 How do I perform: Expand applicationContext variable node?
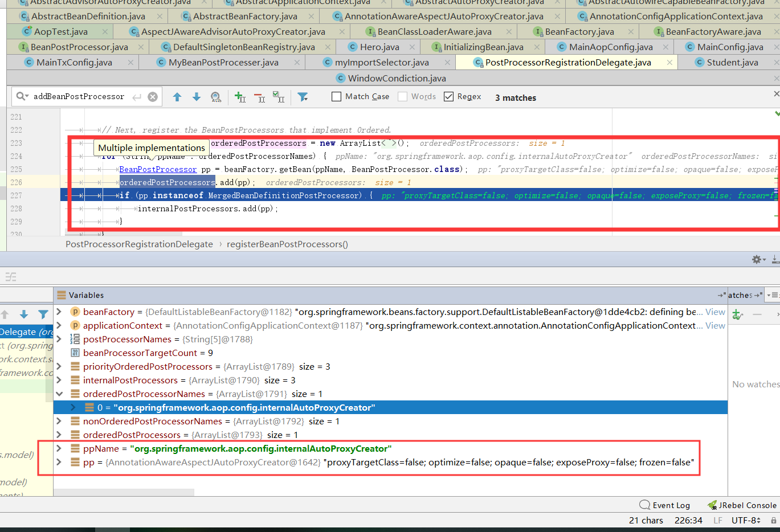(59, 325)
